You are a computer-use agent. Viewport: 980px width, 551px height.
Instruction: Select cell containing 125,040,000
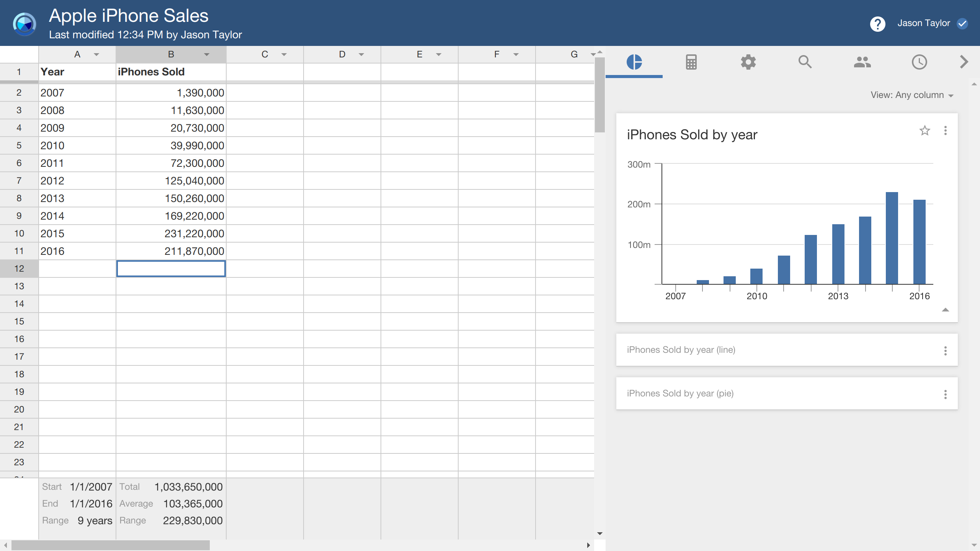tap(171, 181)
